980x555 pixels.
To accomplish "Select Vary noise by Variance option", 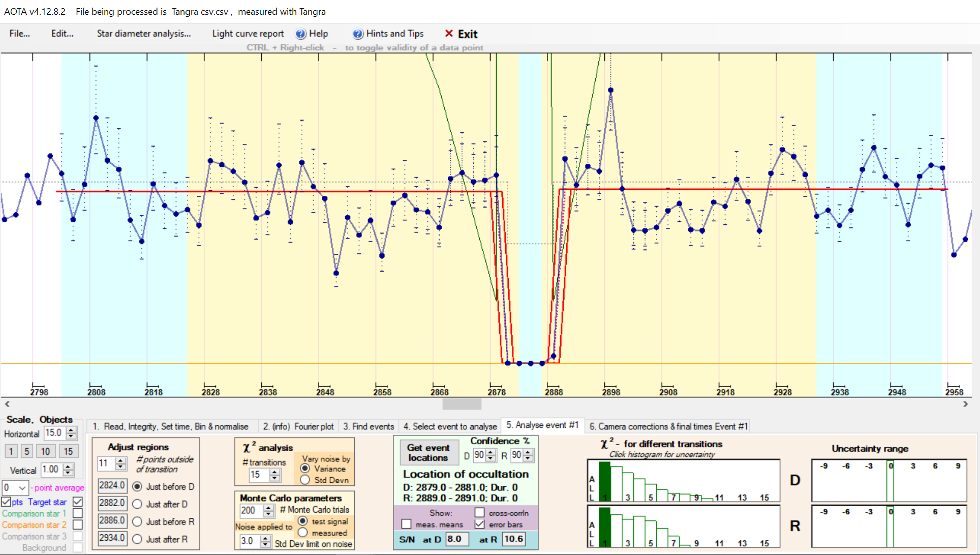I will pyautogui.click(x=305, y=469).
